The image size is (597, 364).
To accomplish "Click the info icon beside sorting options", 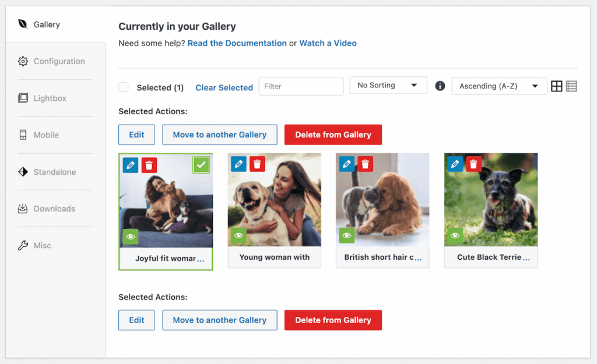I will [440, 85].
